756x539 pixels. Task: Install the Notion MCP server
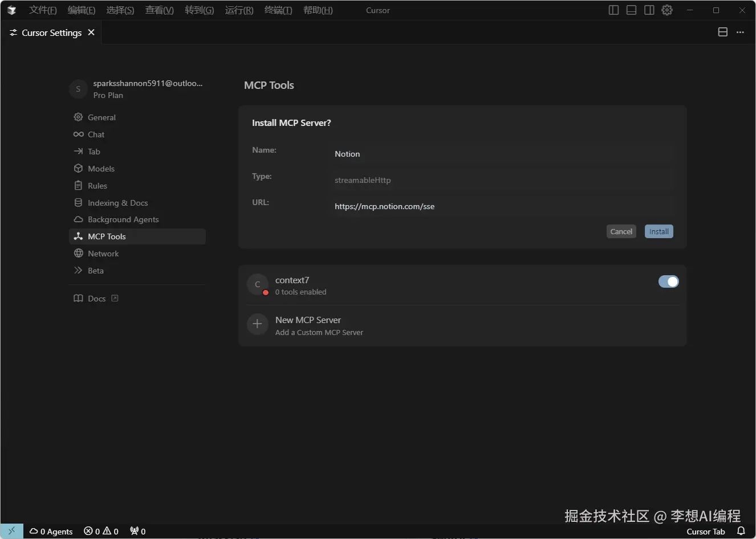click(659, 231)
